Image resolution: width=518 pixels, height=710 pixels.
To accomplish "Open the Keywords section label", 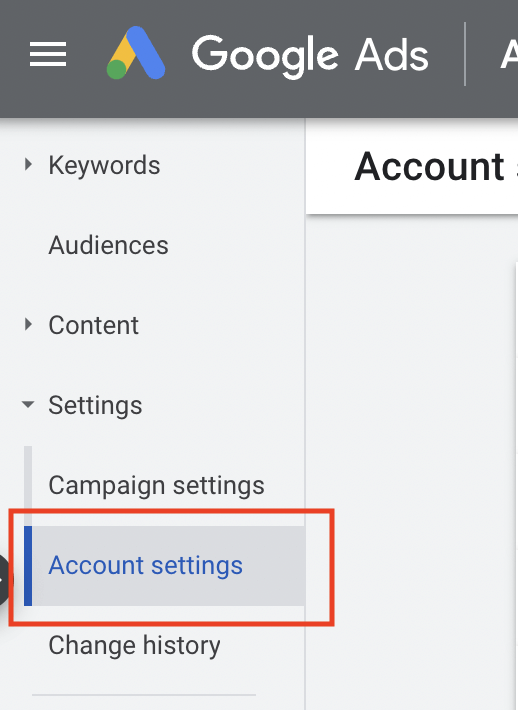I will (104, 165).
